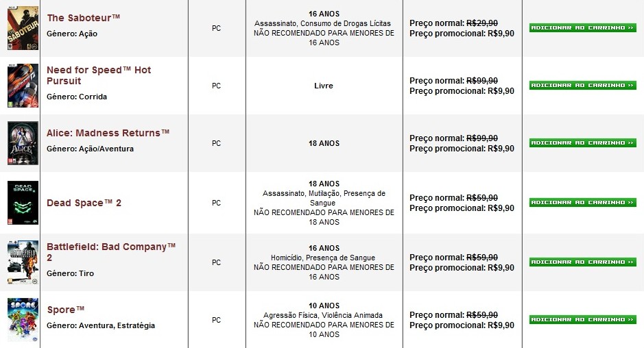Click Adicionar ao Carrinho for Battlefield
Image resolution: width=644 pixels, height=348 pixels.
[582, 262]
